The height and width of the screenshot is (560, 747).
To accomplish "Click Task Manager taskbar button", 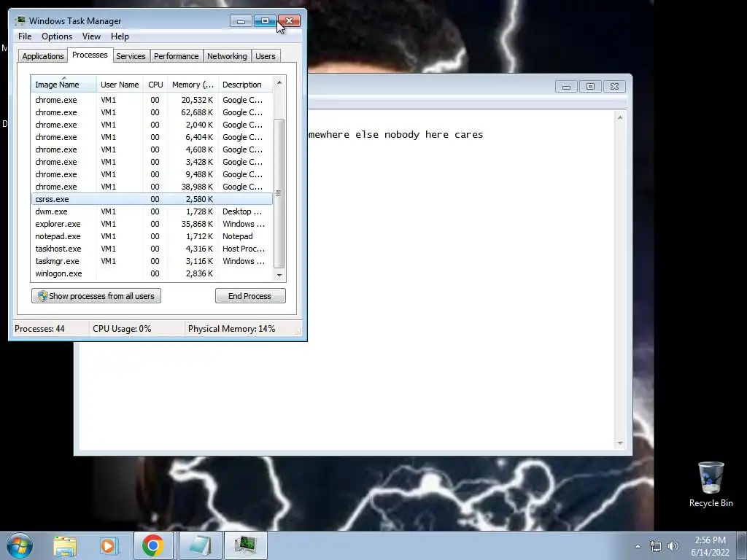I will coord(246,545).
